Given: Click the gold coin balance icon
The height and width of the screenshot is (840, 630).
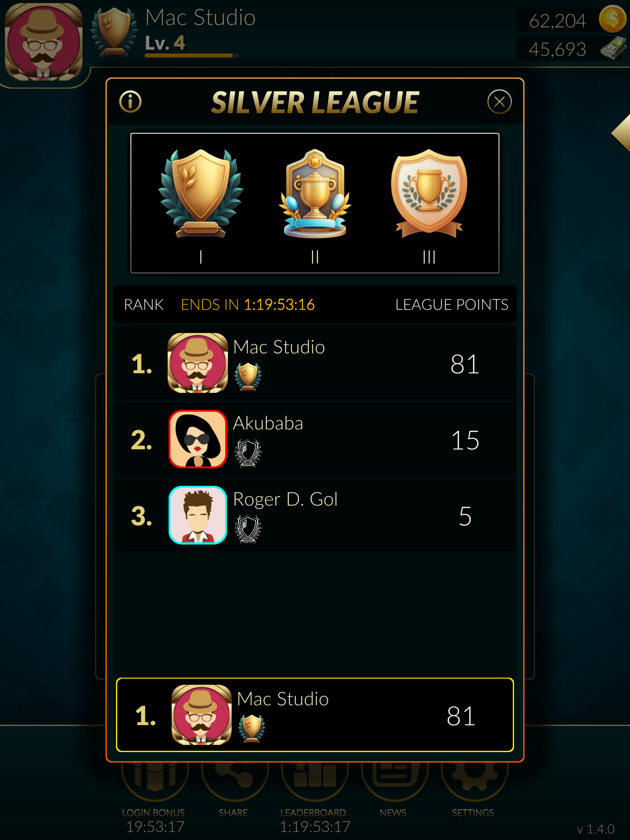Looking at the screenshot, I should point(612,19).
